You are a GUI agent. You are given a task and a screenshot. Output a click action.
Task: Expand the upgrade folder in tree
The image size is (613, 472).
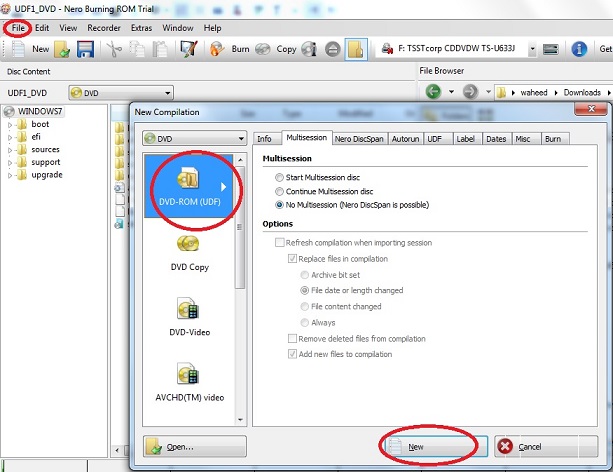[10, 176]
